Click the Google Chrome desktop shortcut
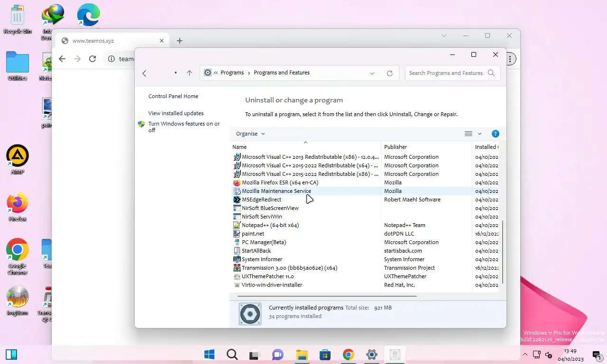 (18, 256)
